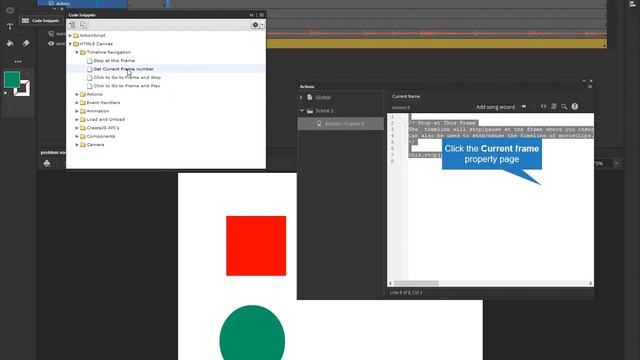Viewport: 640px width, 360px height.
Task: Collapse the Scene 1 node in Actions panel
Action: pyautogui.click(x=302, y=111)
